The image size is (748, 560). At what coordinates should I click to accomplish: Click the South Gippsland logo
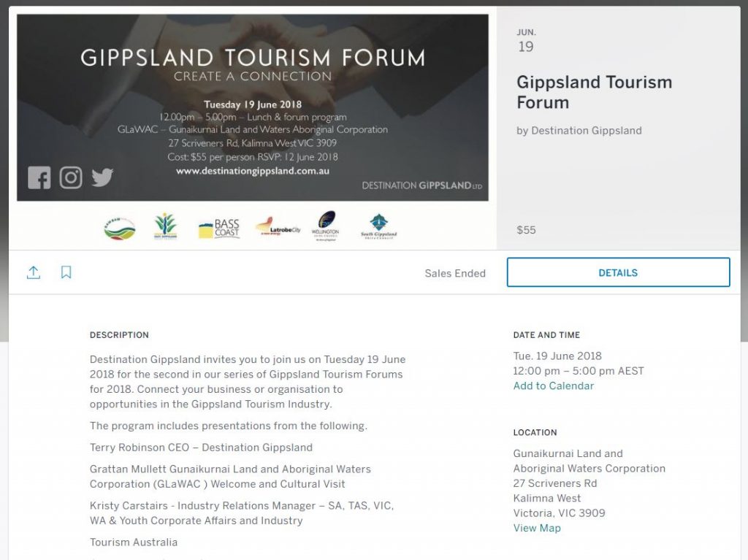(379, 226)
